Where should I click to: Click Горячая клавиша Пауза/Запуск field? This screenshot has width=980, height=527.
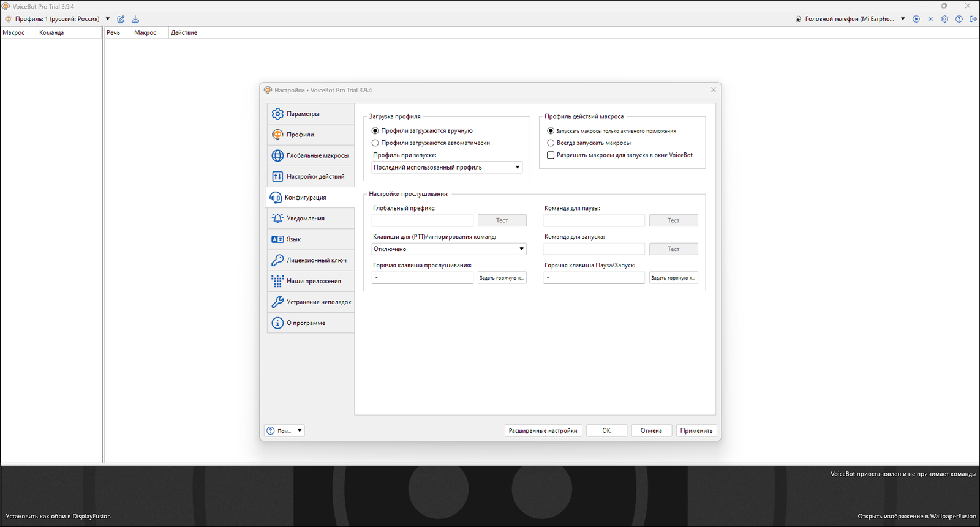coord(594,278)
